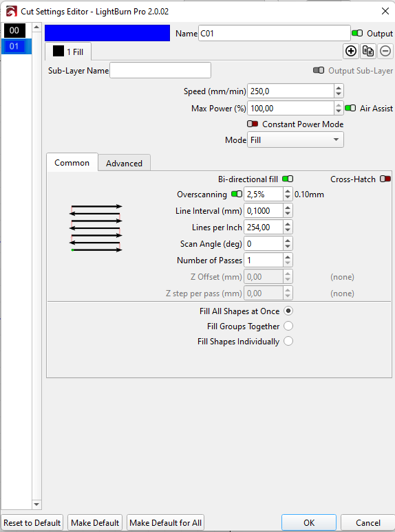Increase Line Interval with up arrow
The image size is (395, 532).
click(288, 208)
